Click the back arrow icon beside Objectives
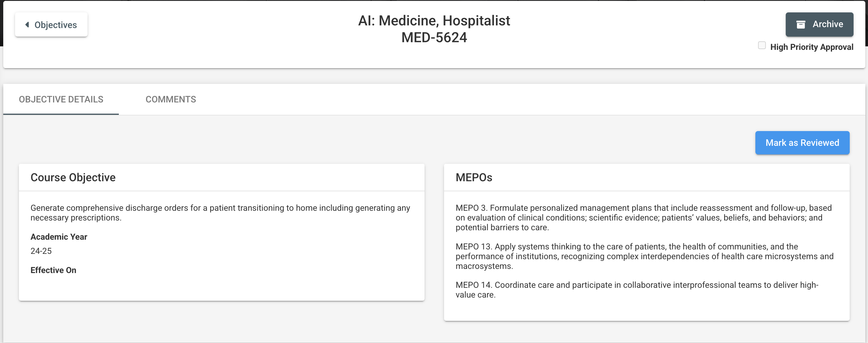 tap(27, 24)
